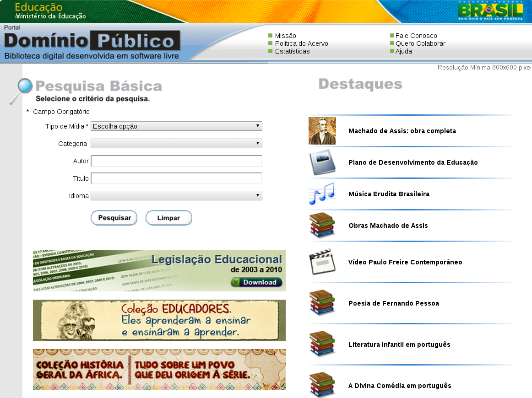Viewport: 532px width, 398px height.
Task: Click the book stack icon beside A Divina Comédia
Action: click(x=322, y=385)
